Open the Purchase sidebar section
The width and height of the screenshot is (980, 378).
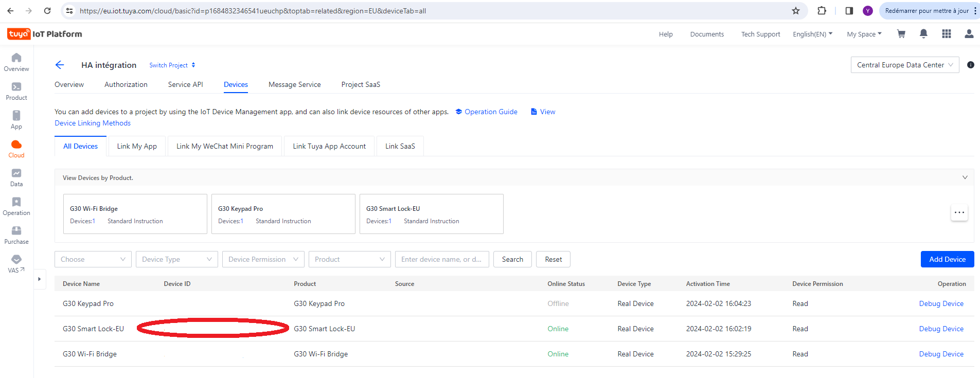(16, 235)
